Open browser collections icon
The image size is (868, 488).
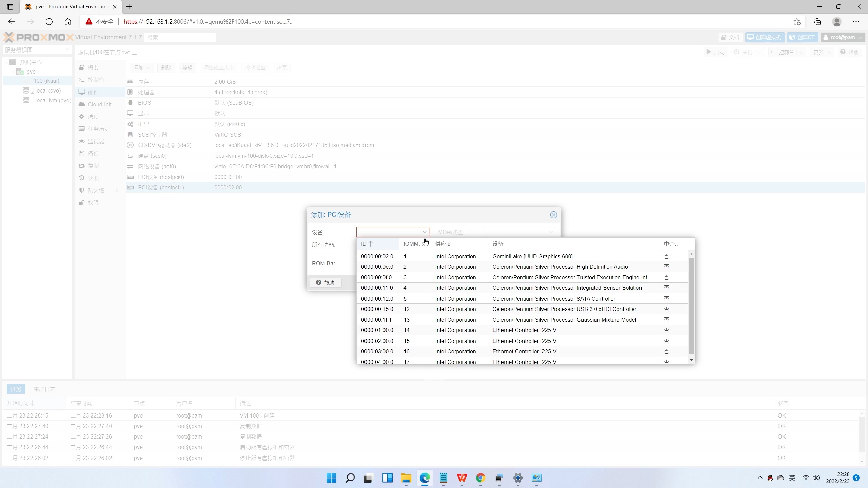coord(817,22)
